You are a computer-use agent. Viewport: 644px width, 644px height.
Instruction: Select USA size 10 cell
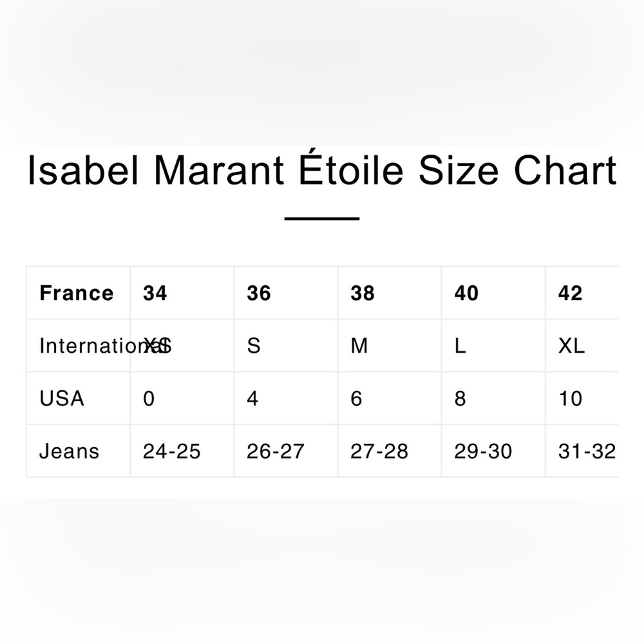coord(571,399)
